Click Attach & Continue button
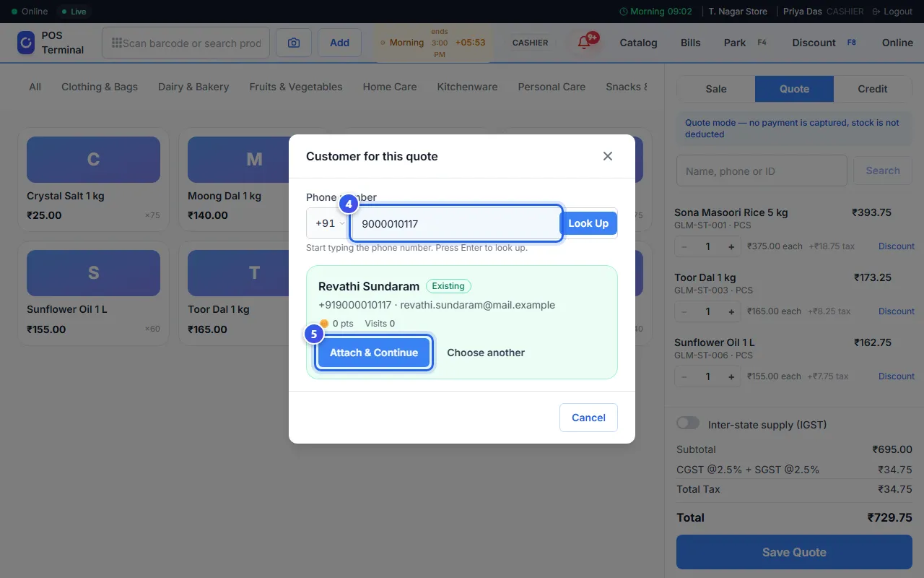The image size is (924, 578). click(x=374, y=353)
